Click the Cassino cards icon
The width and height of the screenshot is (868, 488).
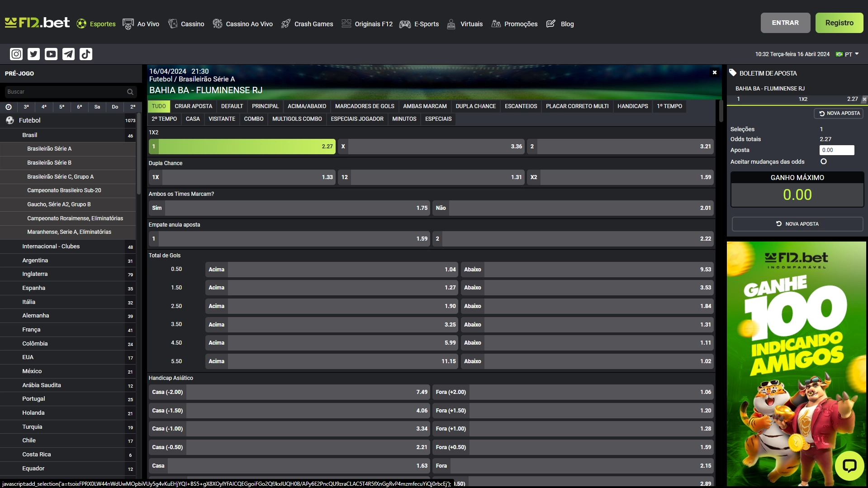point(173,24)
